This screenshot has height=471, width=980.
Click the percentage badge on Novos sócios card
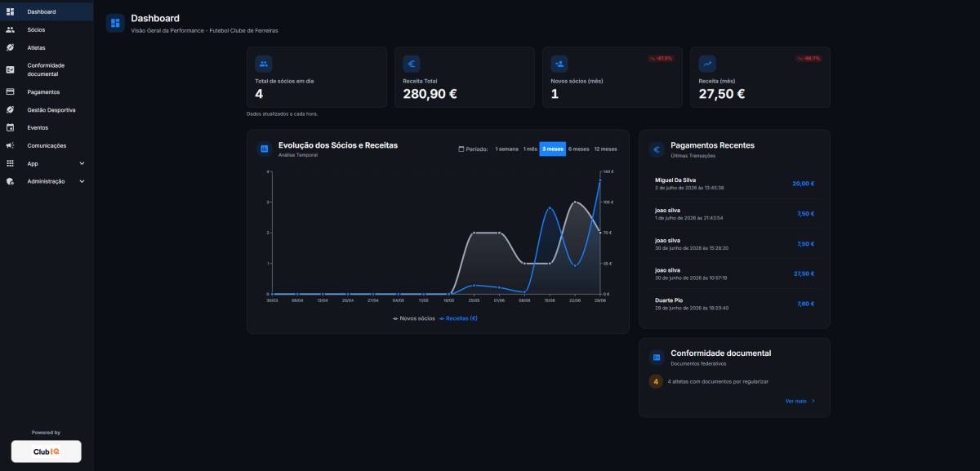661,59
